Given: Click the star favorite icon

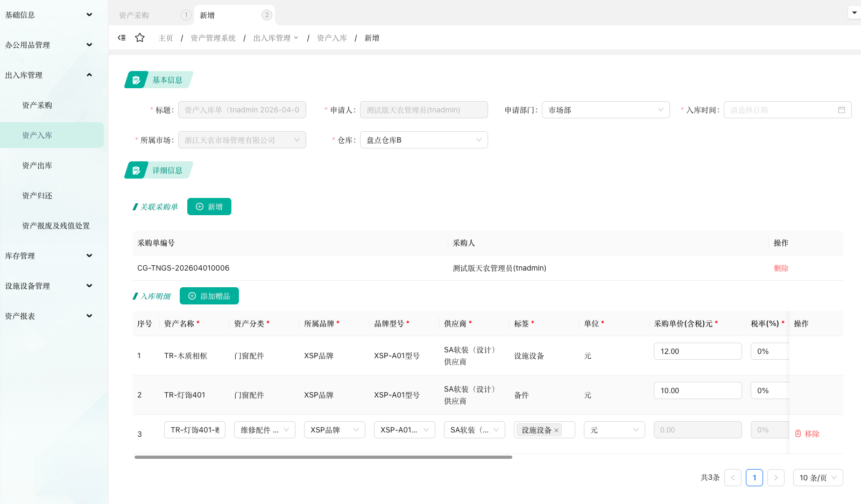Looking at the screenshot, I should (140, 38).
